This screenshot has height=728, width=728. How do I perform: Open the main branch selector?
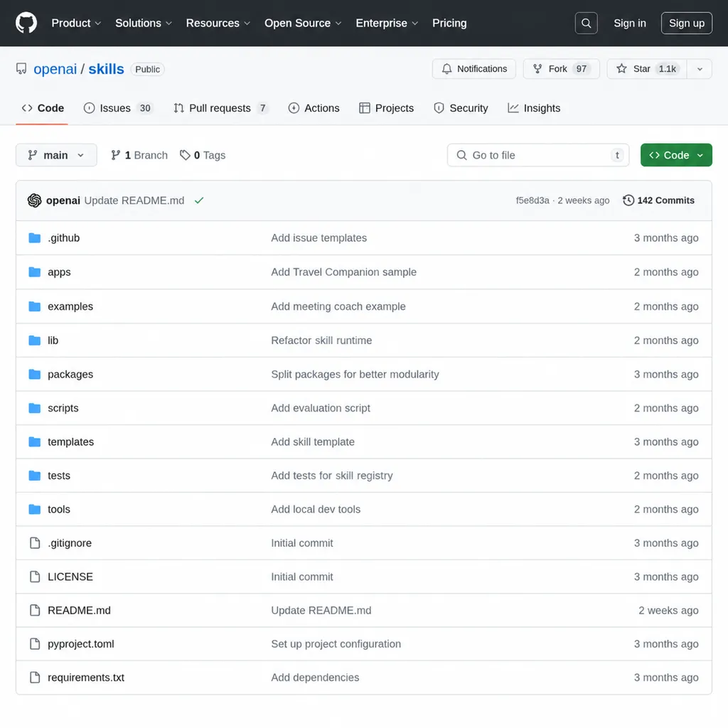pyautogui.click(x=56, y=155)
